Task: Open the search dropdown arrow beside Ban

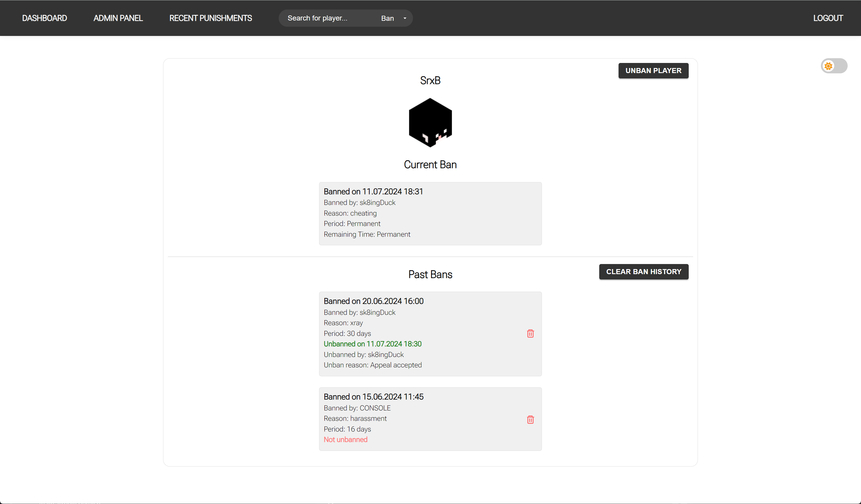Action: point(405,18)
